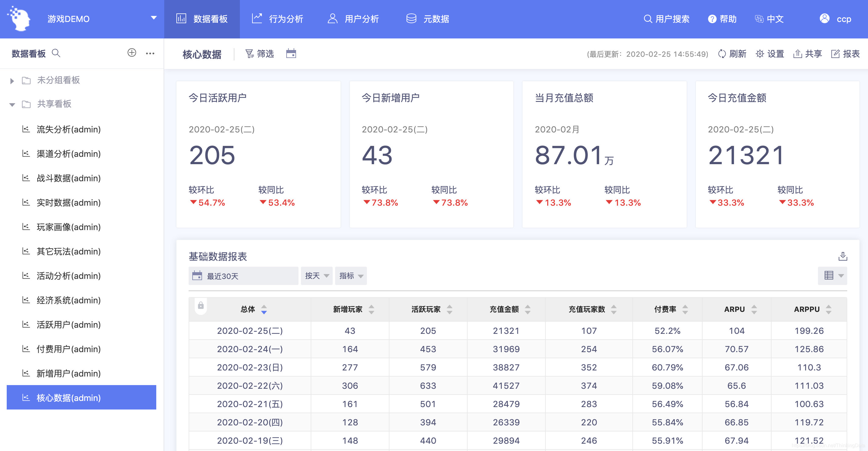Toggle sort on the 充值金额 column
The image size is (868, 451).
(x=528, y=309)
